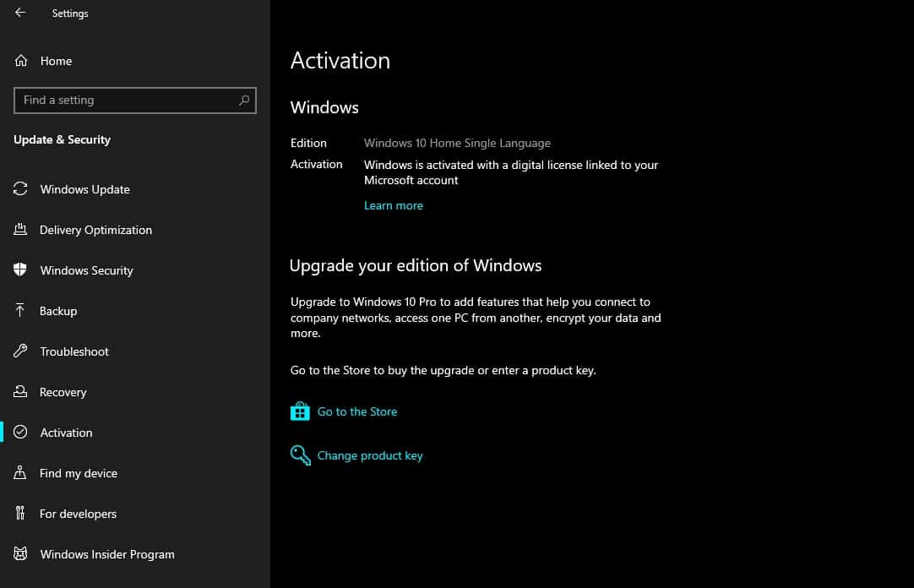Click the magnifier in the search box
This screenshot has height=588, width=914.
tap(244, 100)
